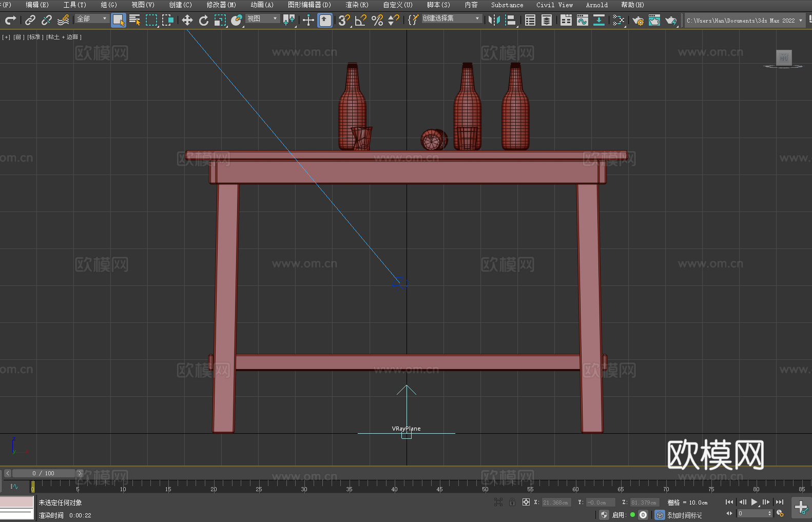Open Render Setup teapot icon

click(637, 20)
